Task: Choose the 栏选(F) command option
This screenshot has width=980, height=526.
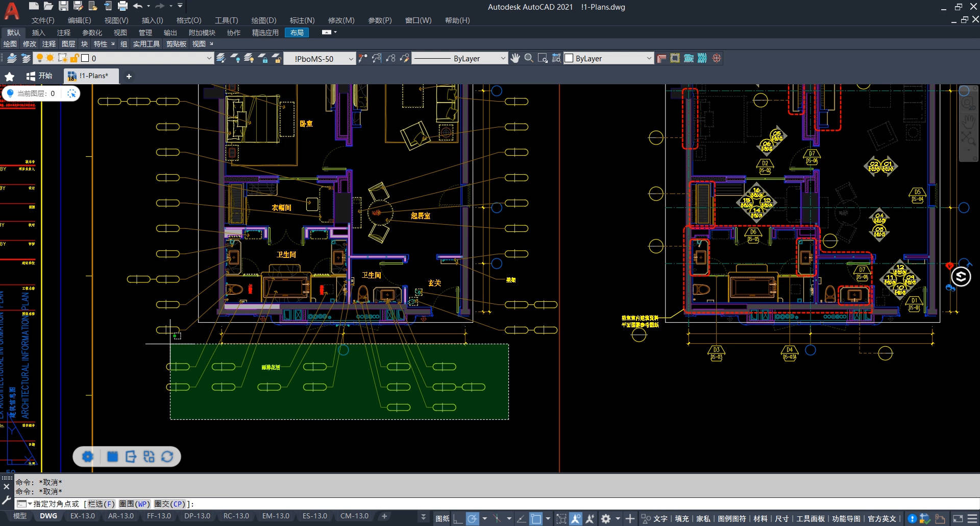Action: coord(102,504)
